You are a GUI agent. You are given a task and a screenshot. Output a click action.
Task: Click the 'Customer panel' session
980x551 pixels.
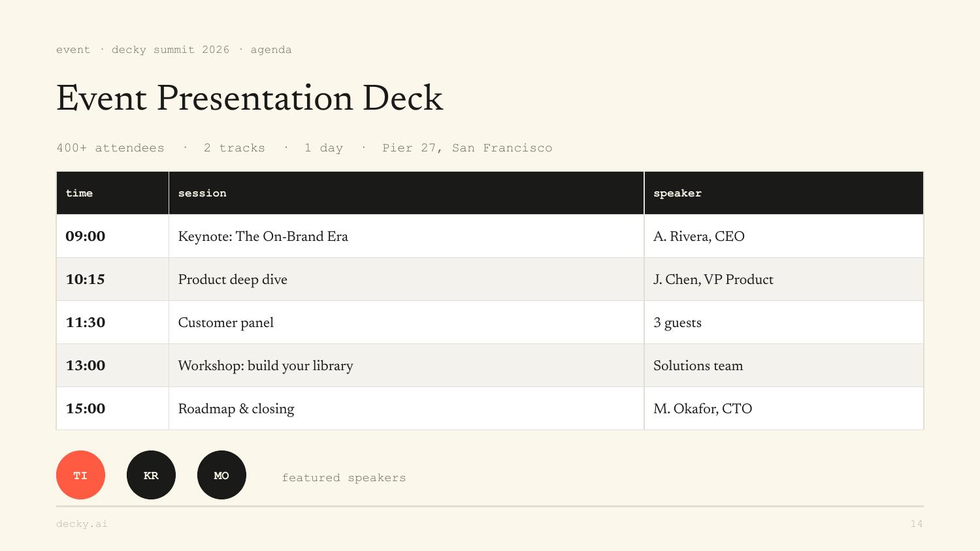point(406,323)
